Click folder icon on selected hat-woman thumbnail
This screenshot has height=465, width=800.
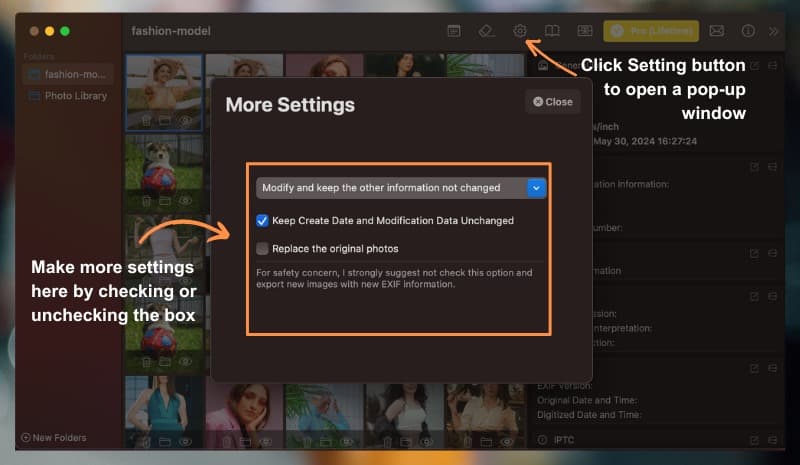pyautogui.click(x=165, y=121)
